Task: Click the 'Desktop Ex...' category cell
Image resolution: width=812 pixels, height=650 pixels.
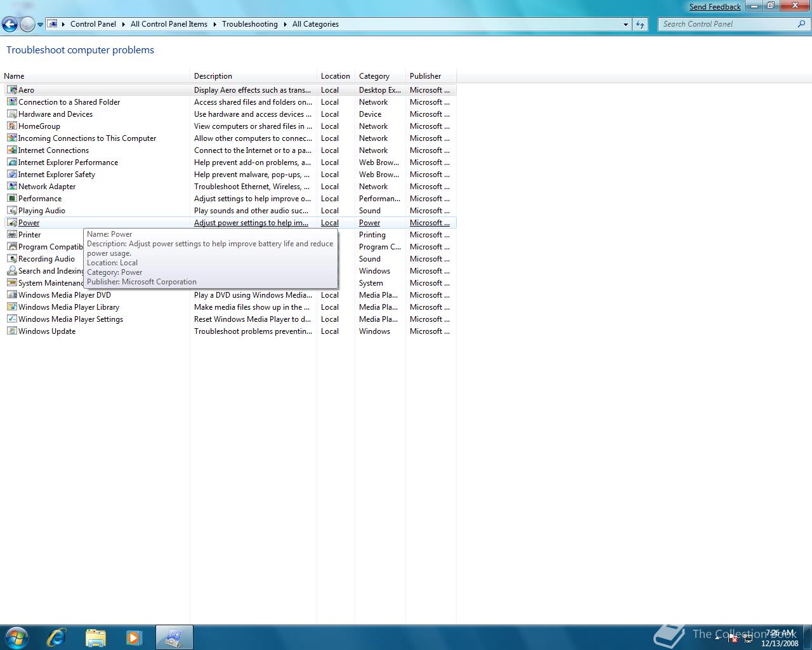Action: coord(380,90)
